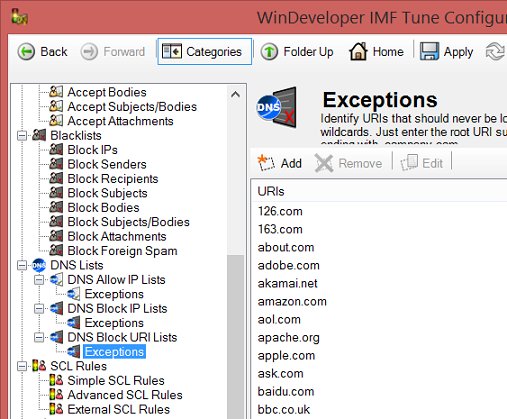The width and height of the screenshot is (507, 419).
Task: Click the Block Senders tree icon
Action: coord(56,164)
